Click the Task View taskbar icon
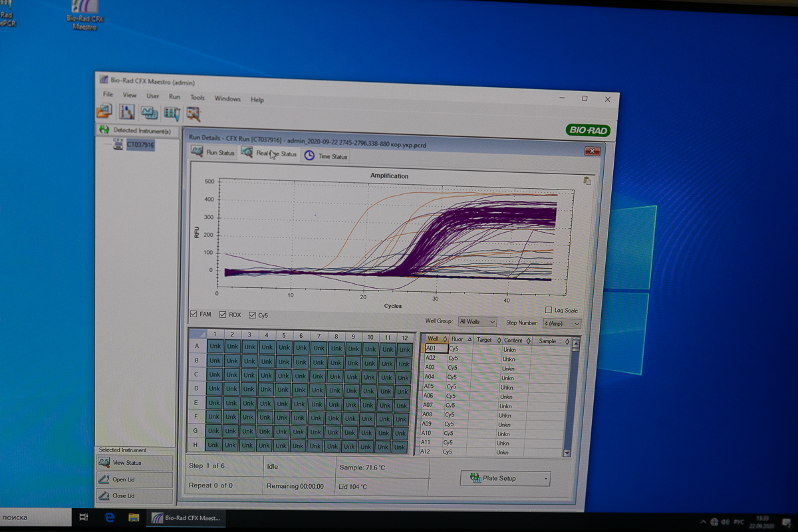798x532 pixels. [x=84, y=517]
